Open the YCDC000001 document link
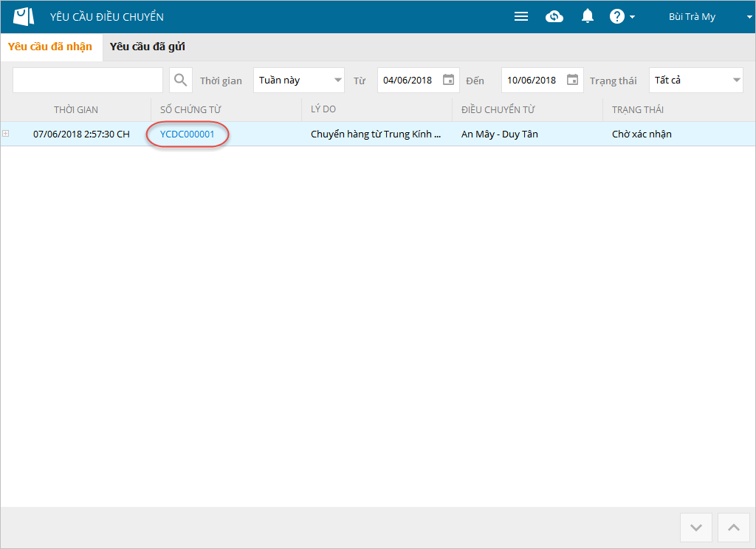Image resolution: width=756 pixels, height=549 pixels. pos(188,134)
